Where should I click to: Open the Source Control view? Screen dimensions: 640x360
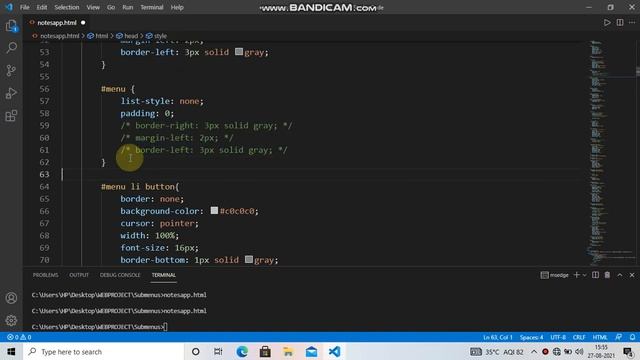click(x=11, y=70)
